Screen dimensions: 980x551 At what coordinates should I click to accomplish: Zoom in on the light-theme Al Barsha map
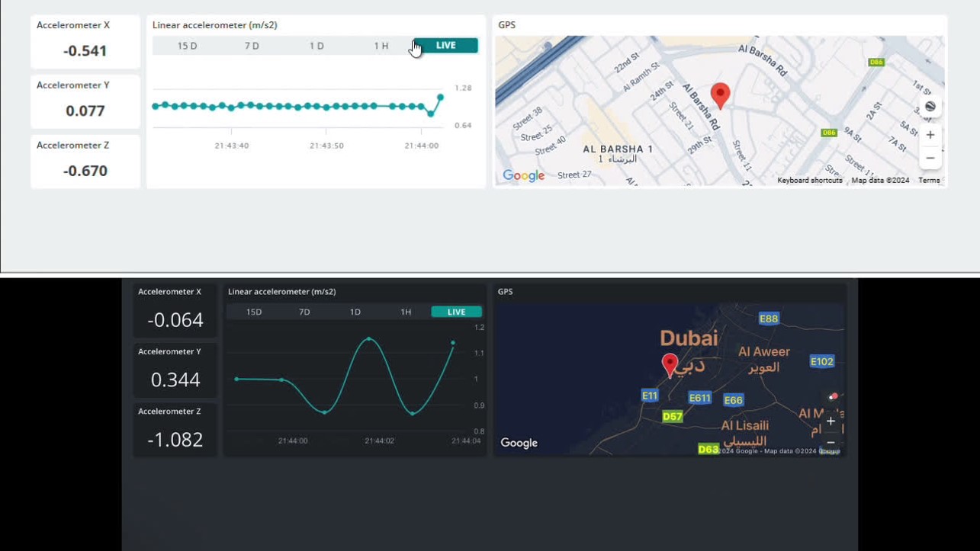tap(930, 135)
